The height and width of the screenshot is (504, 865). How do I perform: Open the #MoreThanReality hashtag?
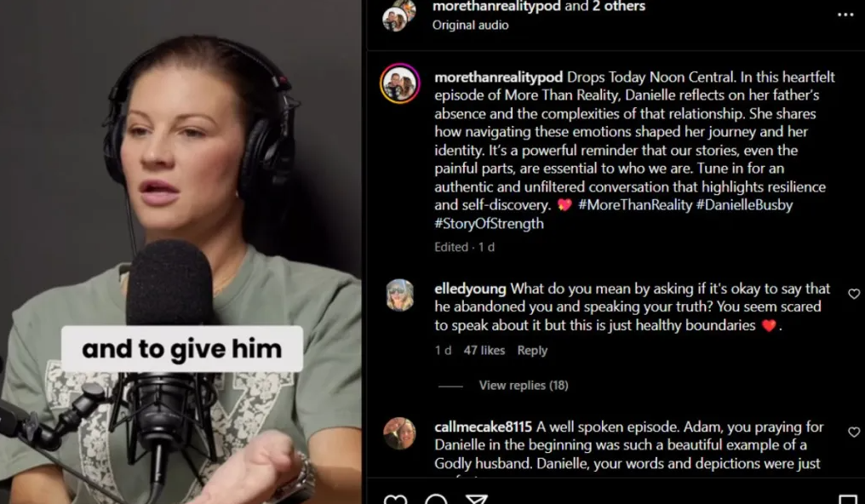coord(634,205)
